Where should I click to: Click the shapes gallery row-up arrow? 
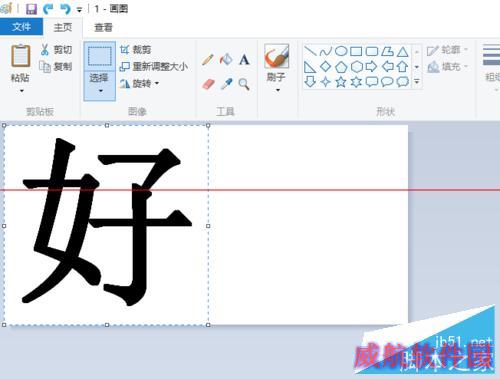coord(417,51)
